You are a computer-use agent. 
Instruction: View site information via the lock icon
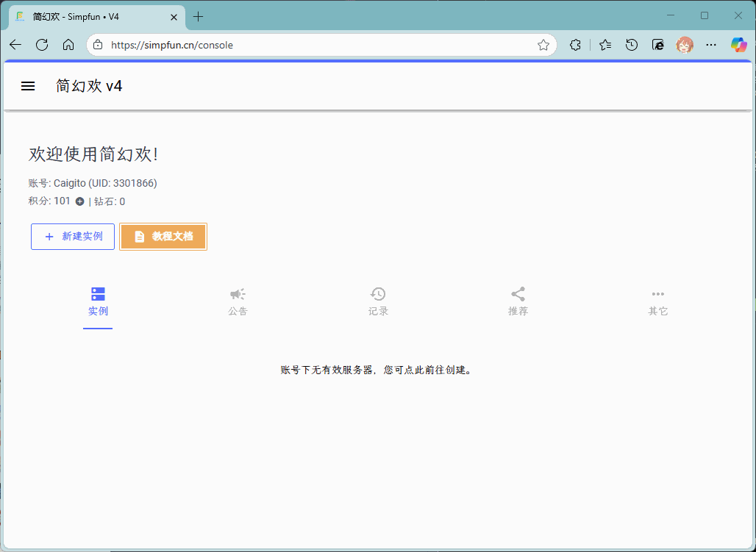[98, 45]
